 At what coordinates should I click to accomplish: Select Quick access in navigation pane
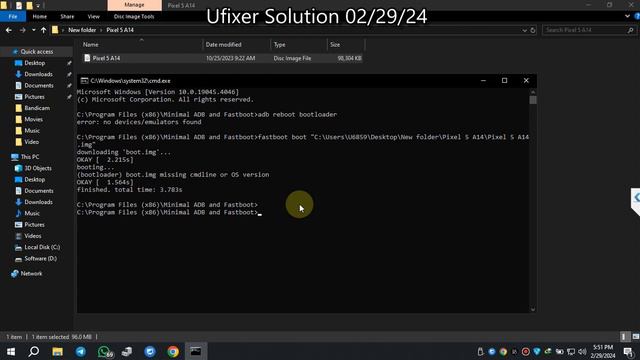37,52
